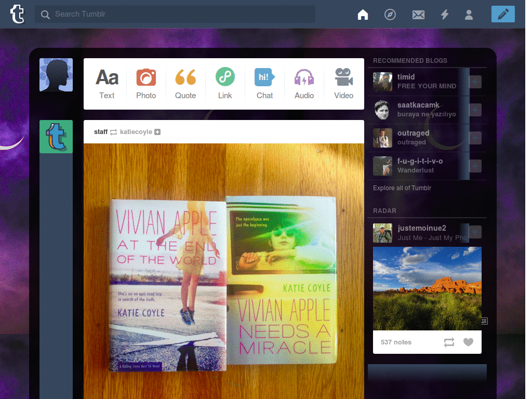Create a new Link post
Viewport: 532px width, 399px height.
click(x=225, y=84)
